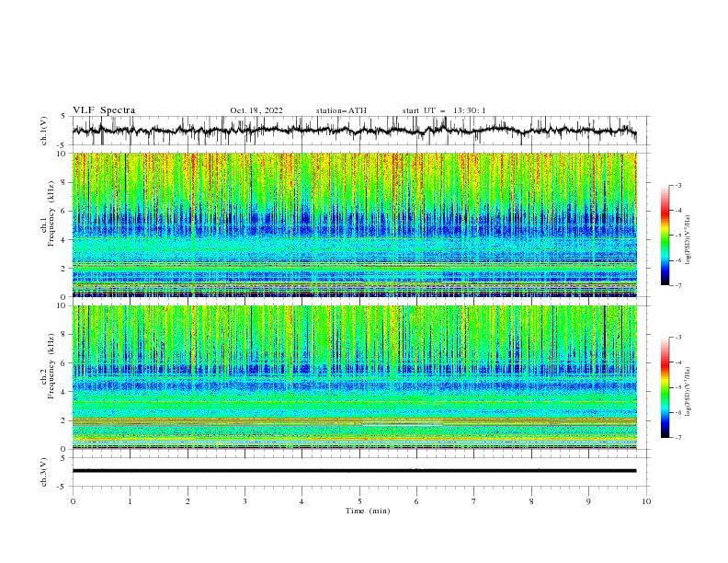Click the "-5" label on ch.2 color bar
This screenshot has width=728, height=563.
point(678,387)
